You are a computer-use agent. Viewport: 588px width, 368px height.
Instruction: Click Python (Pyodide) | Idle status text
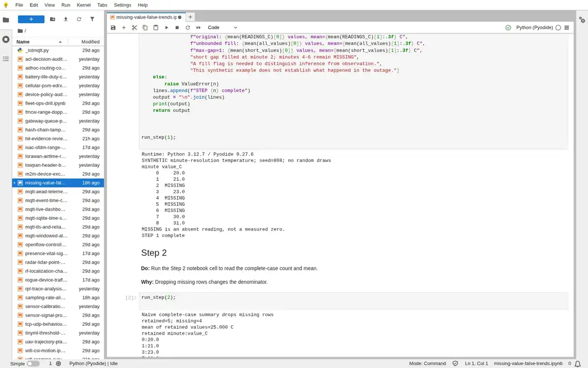coord(94,364)
